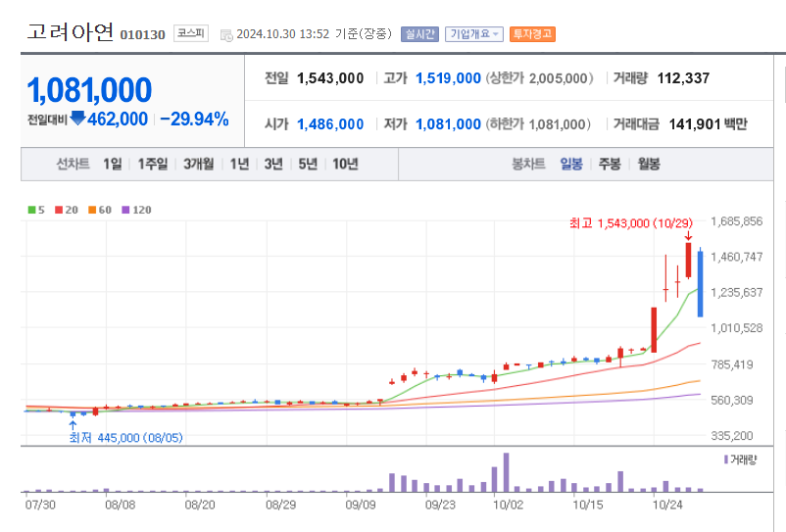Click the 거래대금 value 141,901 백만
Image resolution: width=786 pixels, height=532 pixels.
coord(708,124)
